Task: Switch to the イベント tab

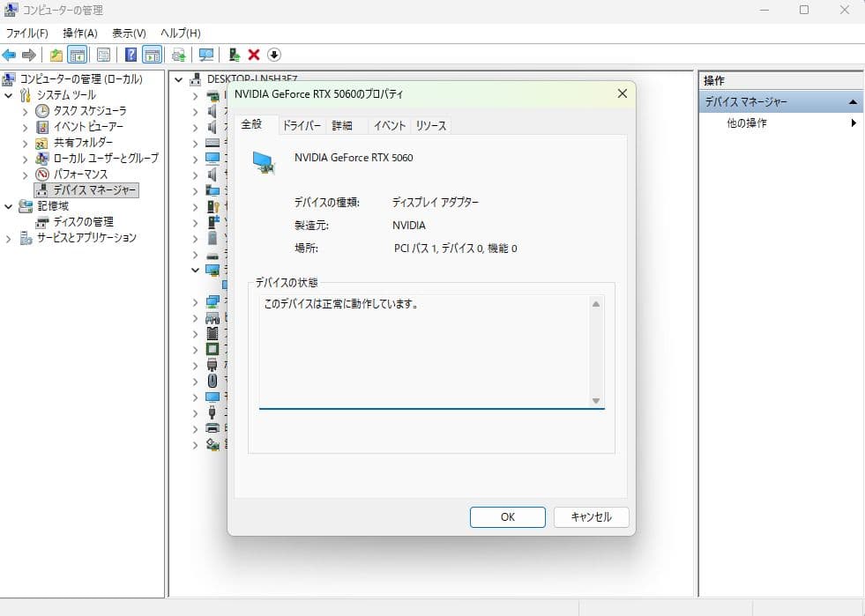Action: coord(390,126)
